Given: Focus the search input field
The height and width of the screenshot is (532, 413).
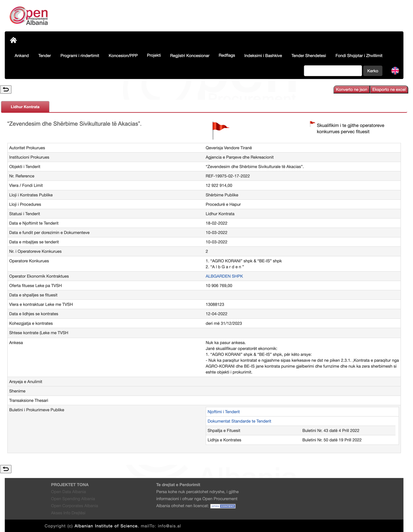Looking at the screenshot, I should tap(333, 71).
